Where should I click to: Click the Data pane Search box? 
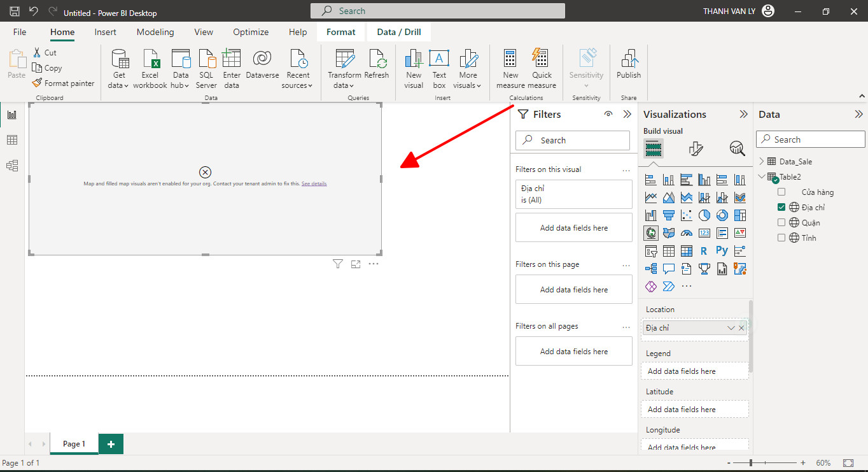pos(811,139)
